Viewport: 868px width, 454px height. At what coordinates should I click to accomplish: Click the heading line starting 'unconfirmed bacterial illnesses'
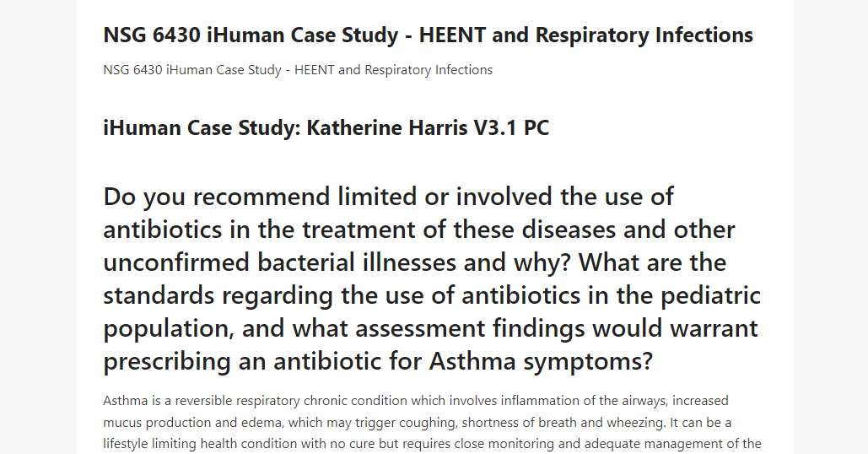[415, 262]
